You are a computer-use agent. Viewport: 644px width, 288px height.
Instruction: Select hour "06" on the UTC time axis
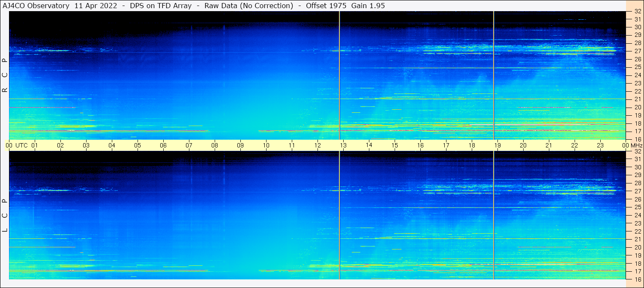click(x=163, y=145)
